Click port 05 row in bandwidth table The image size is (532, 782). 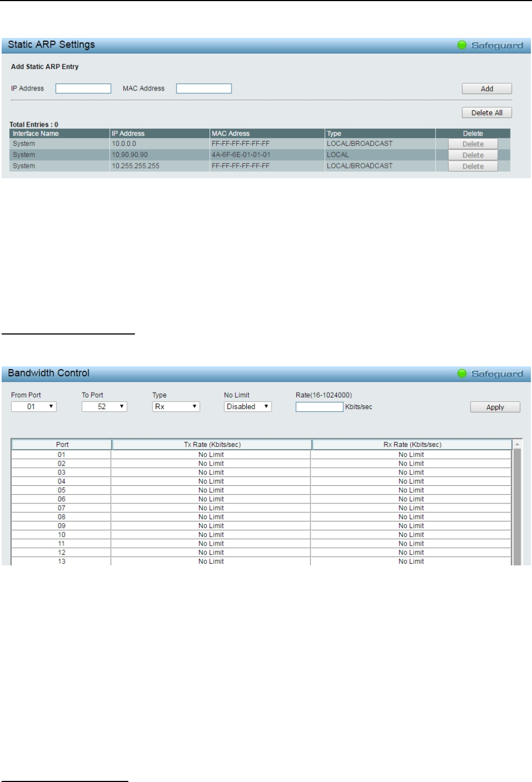point(262,490)
